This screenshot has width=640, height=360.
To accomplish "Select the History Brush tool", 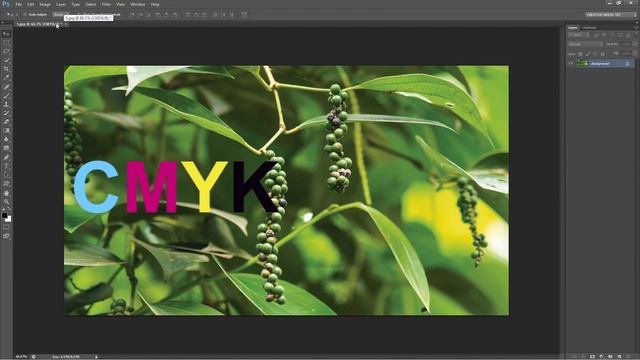I will [x=6, y=113].
